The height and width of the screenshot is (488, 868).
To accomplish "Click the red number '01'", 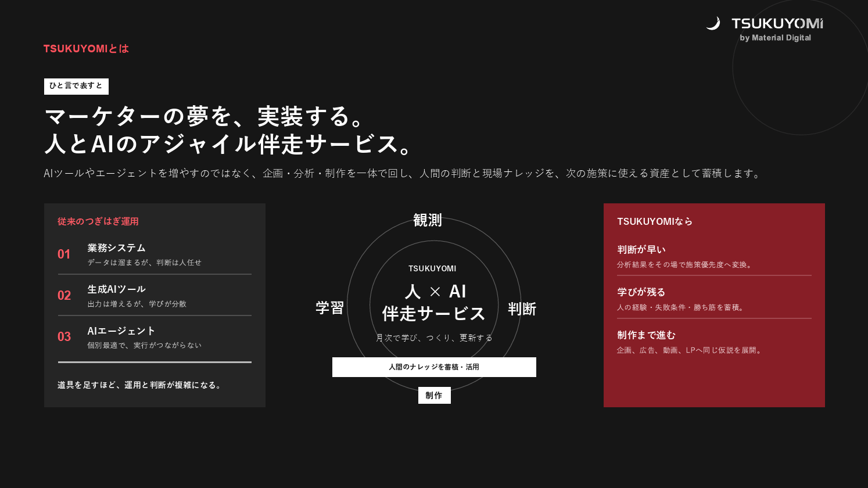I will point(64,254).
